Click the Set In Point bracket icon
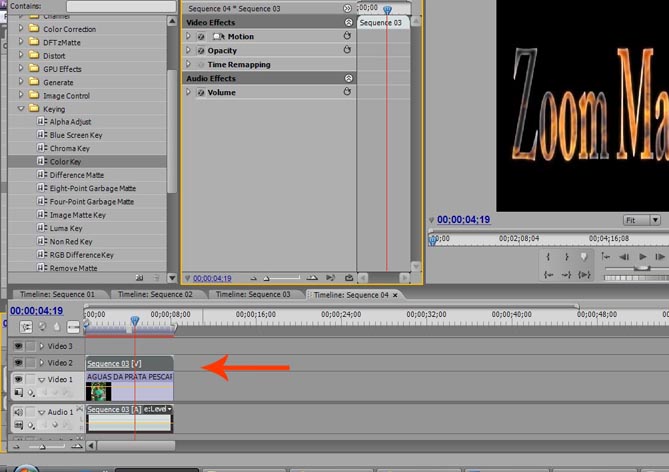Image resolution: width=669 pixels, height=472 pixels. pyautogui.click(x=550, y=257)
